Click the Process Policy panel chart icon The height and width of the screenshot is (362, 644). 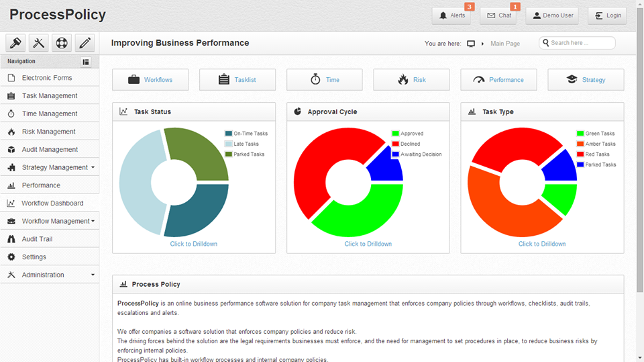[123, 284]
